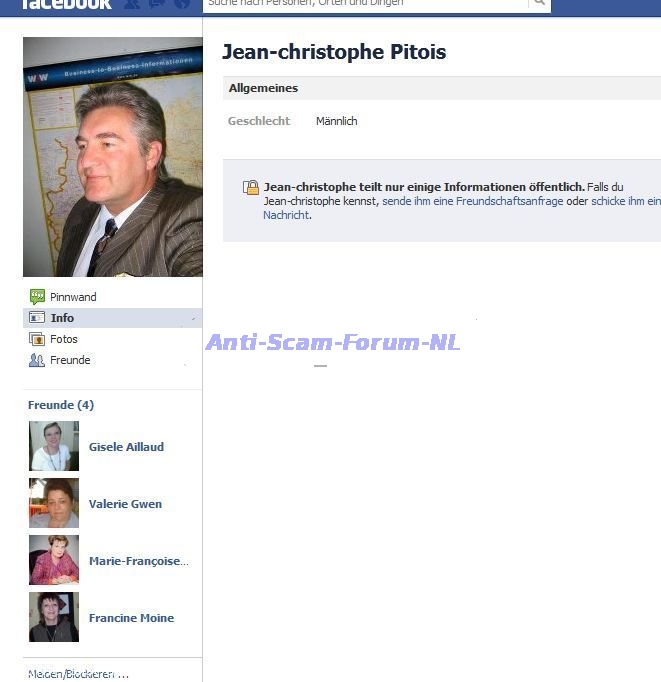Open Gisele Aillaud's profile name link
This screenshot has width=661, height=682.
(126, 447)
